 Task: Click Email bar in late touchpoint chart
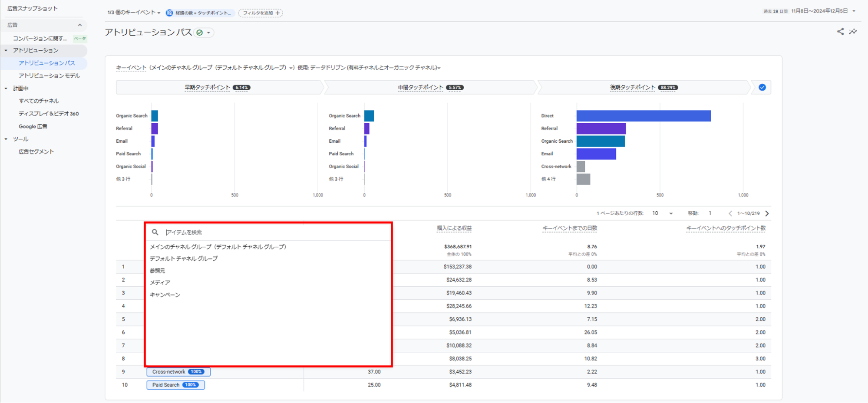click(596, 154)
